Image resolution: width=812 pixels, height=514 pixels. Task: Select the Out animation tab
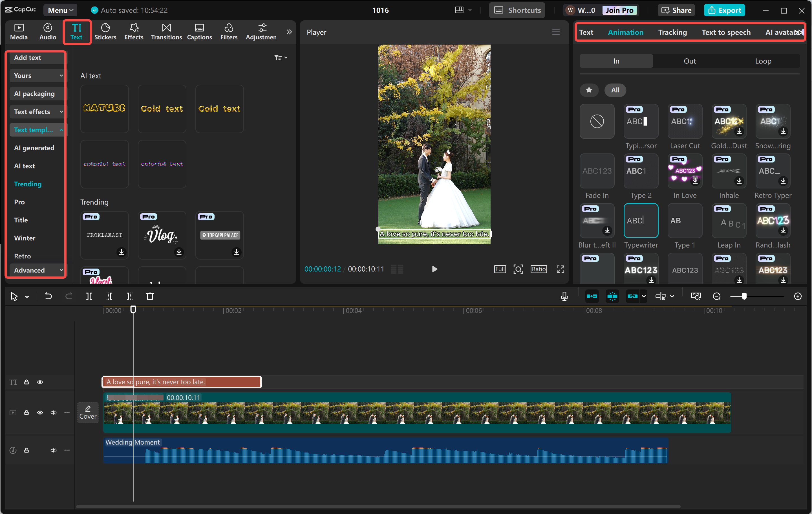[x=690, y=61]
